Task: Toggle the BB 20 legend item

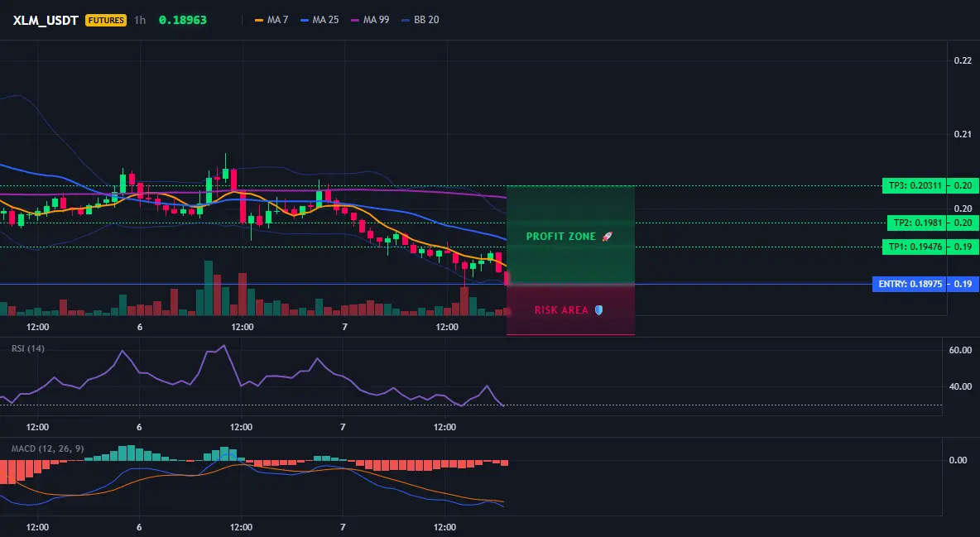Action: 420,20
